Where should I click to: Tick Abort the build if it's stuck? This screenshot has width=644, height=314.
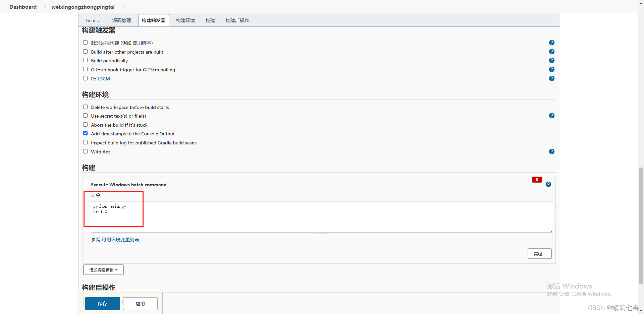pos(85,125)
